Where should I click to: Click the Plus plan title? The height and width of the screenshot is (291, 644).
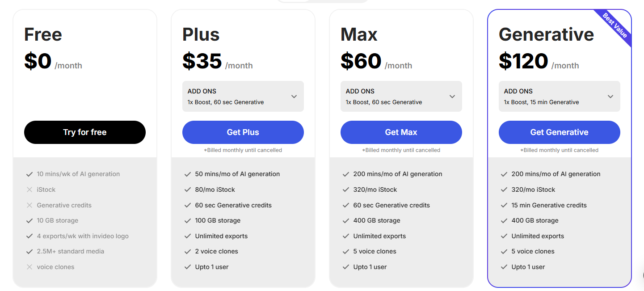pyautogui.click(x=201, y=34)
